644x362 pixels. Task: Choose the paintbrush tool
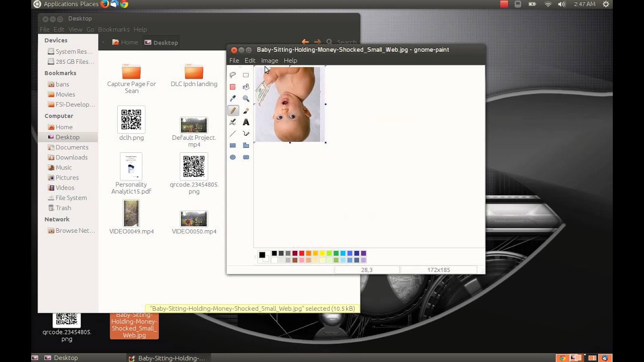246,111
